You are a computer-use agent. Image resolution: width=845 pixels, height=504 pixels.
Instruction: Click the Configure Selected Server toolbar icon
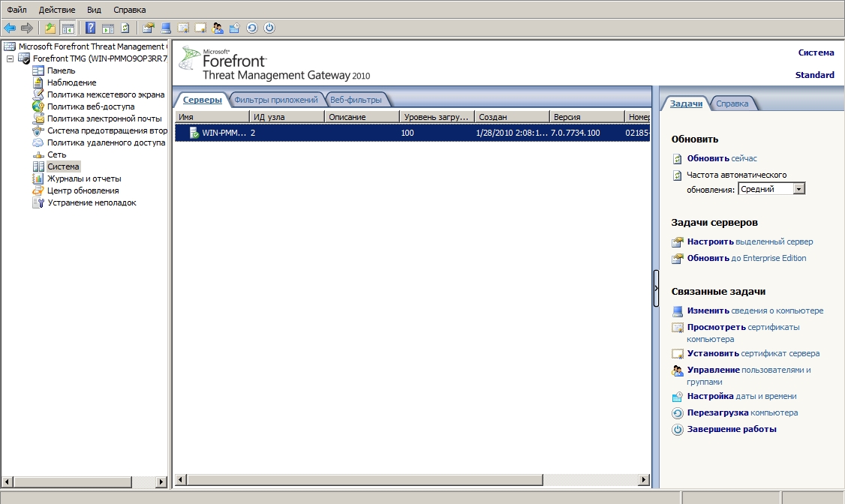coord(149,28)
